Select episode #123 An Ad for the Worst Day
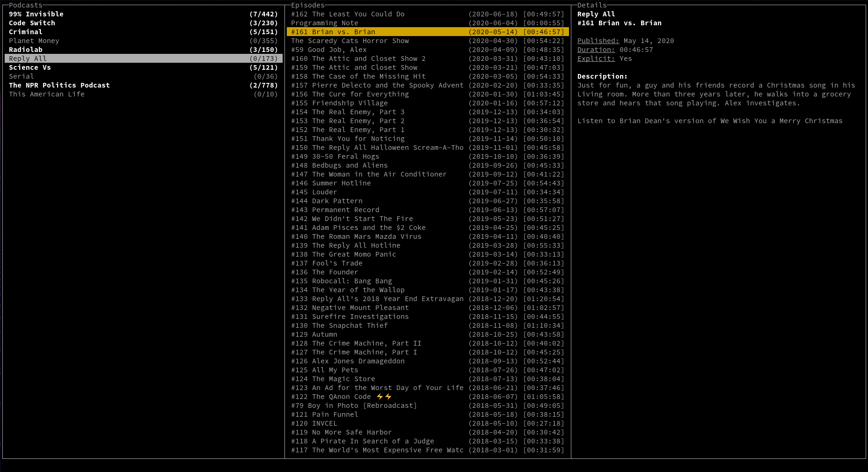This screenshot has width=868, height=472. (x=428, y=388)
